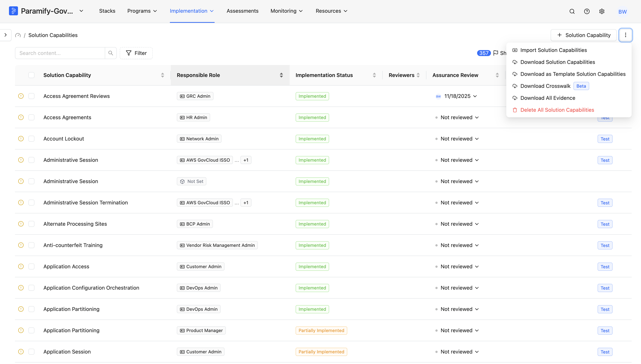Expand the Programs navigation dropdown
Viewport: 641px width, 364px height.
142,11
